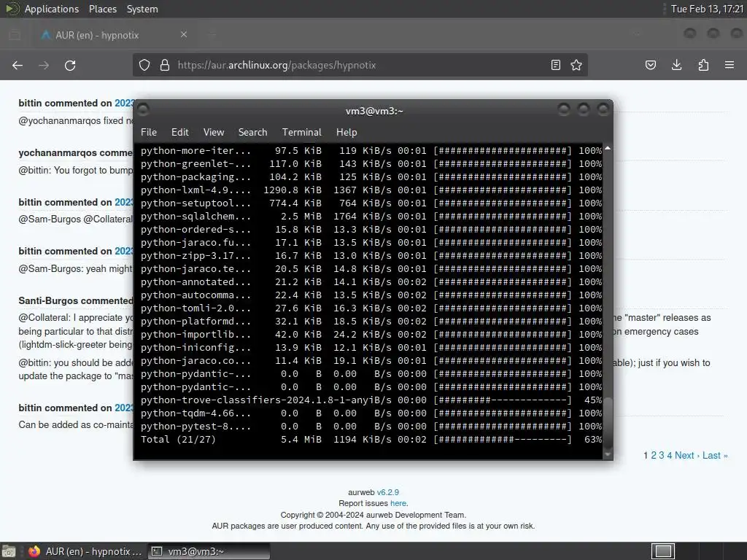The width and height of the screenshot is (747, 560).
Task: Open the aurweb v6.2.9 version link
Action: tap(388, 492)
